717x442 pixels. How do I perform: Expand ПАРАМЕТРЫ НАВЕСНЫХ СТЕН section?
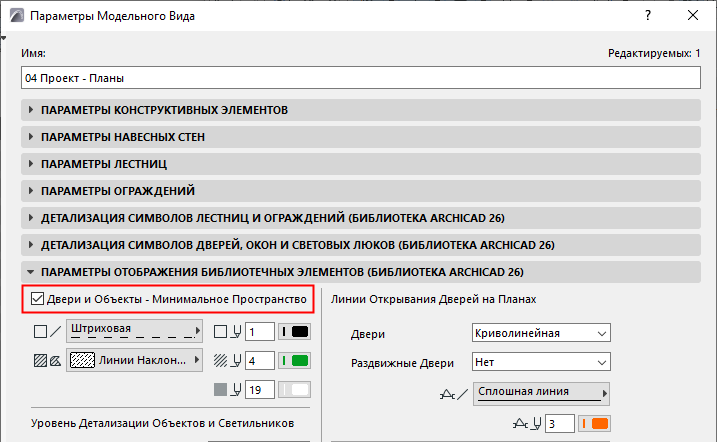[360, 137]
